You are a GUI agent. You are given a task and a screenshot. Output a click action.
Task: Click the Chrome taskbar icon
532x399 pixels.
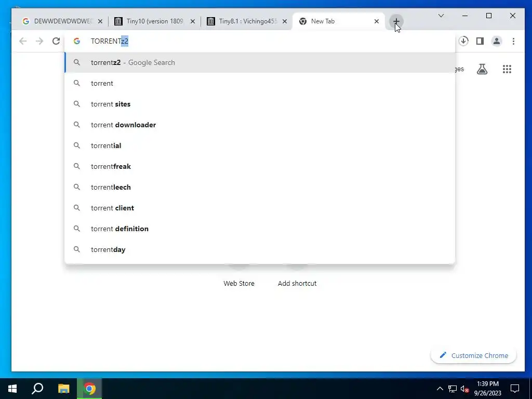click(89, 389)
